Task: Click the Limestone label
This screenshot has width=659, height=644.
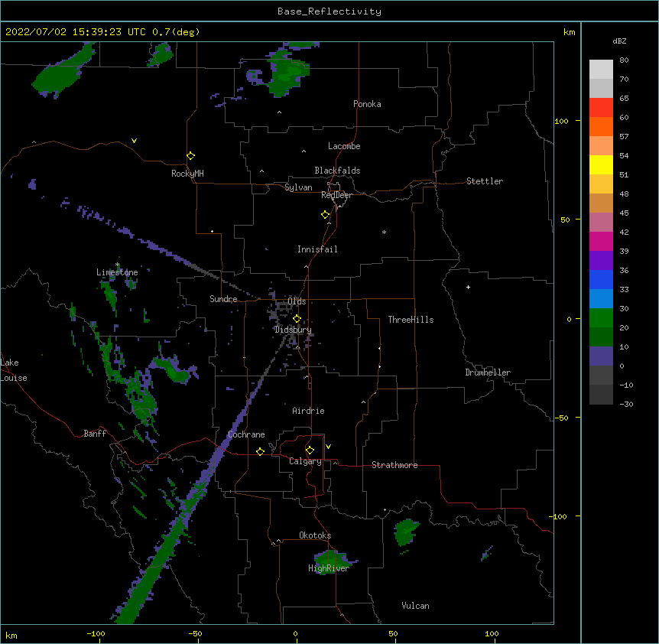Action: (x=117, y=272)
